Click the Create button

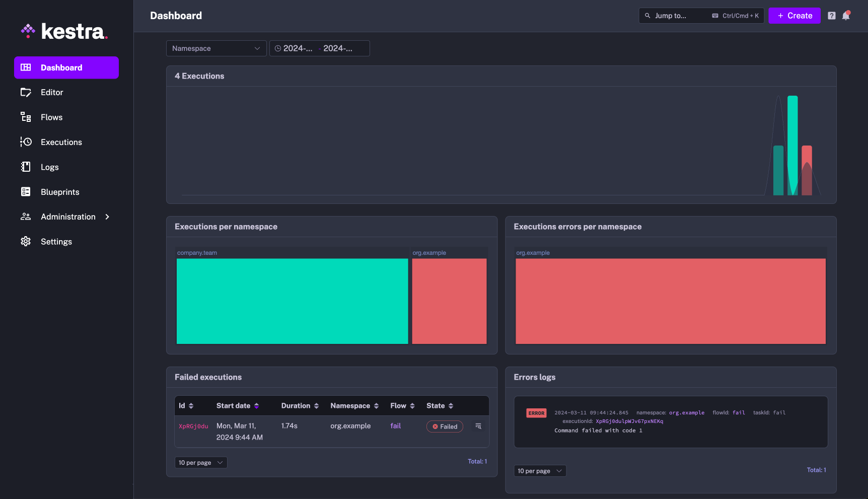(x=794, y=16)
